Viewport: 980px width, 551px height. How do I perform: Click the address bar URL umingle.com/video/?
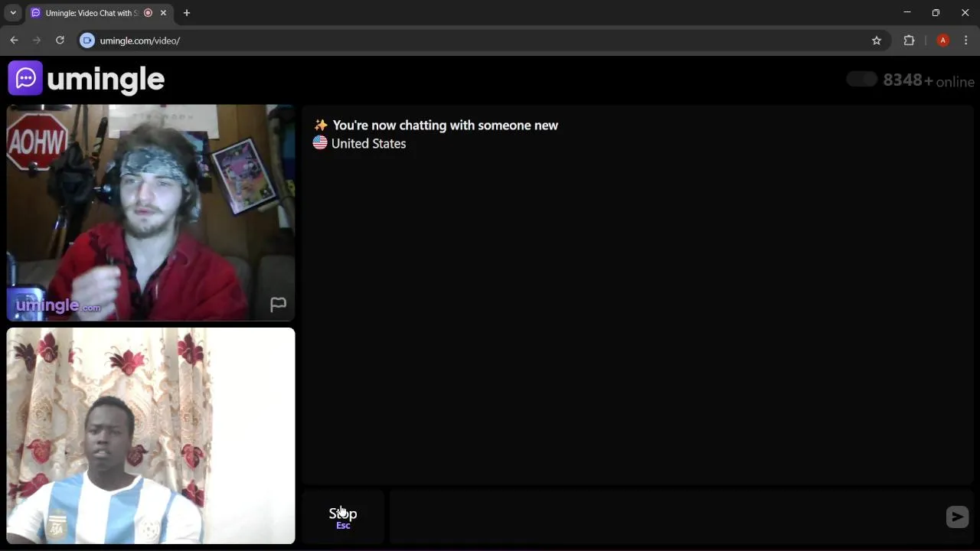(139, 41)
